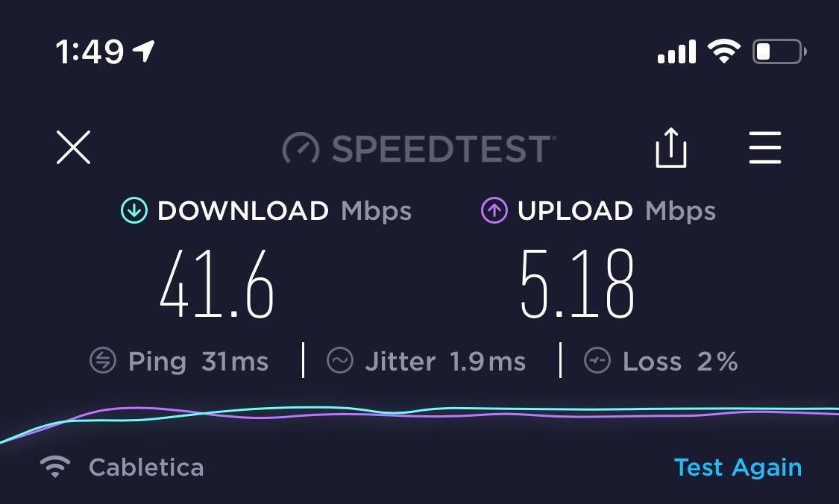Screen dimensions: 839x504
Task: Tap the status bar battery indicator
Action: (x=779, y=52)
